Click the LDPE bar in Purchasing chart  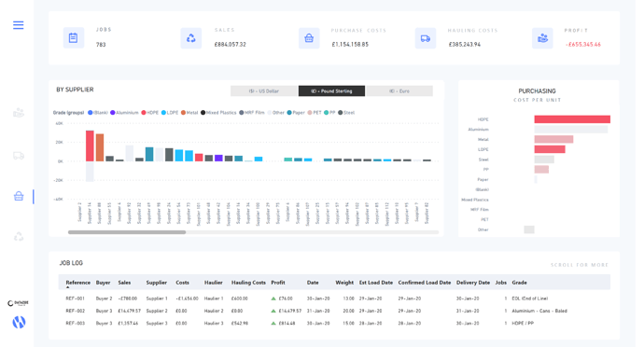(550, 149)
